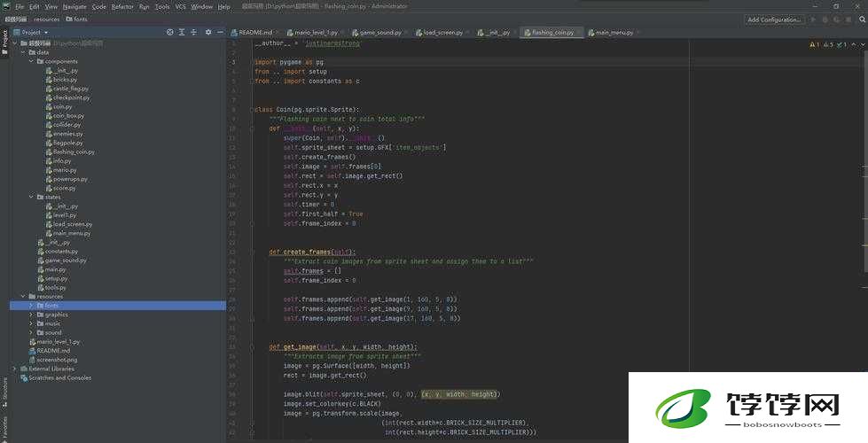Jump to previous highlighted error arrow
The width and height of the screenshot is (868, 443).
click(854, 45)
